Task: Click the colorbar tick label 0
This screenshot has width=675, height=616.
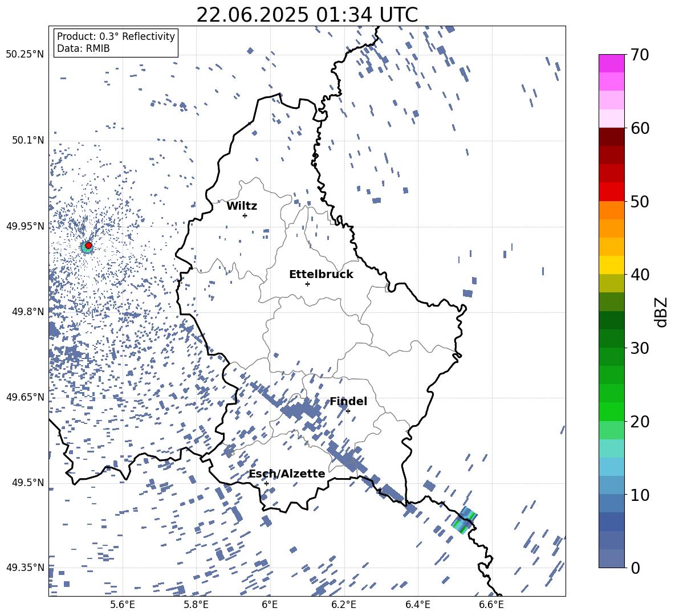Action: click(x=635, y=568)
